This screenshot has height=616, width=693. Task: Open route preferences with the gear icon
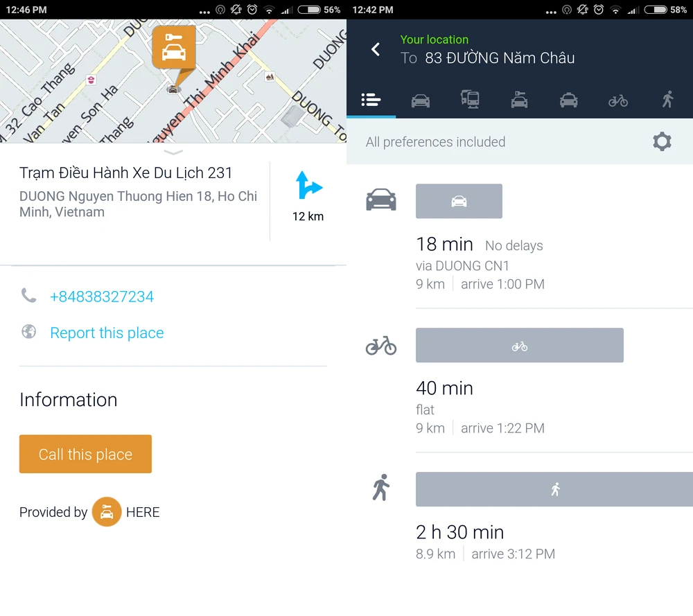[x=662, y=141]
